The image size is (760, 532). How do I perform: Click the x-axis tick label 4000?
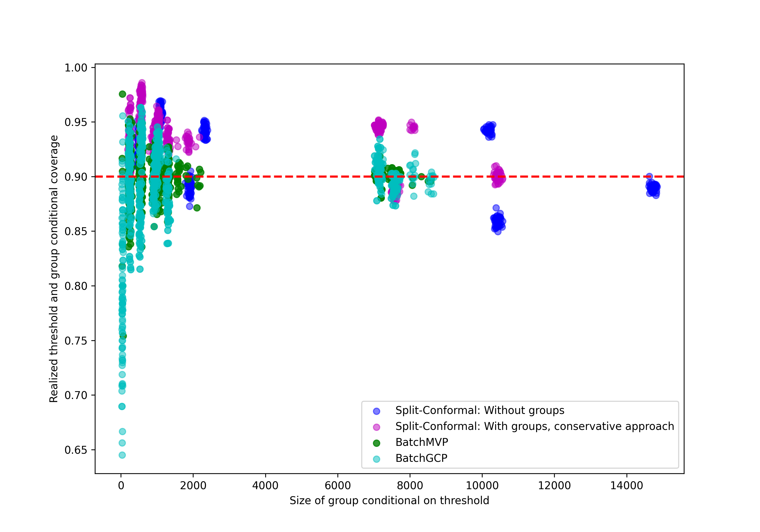(265, 486)
